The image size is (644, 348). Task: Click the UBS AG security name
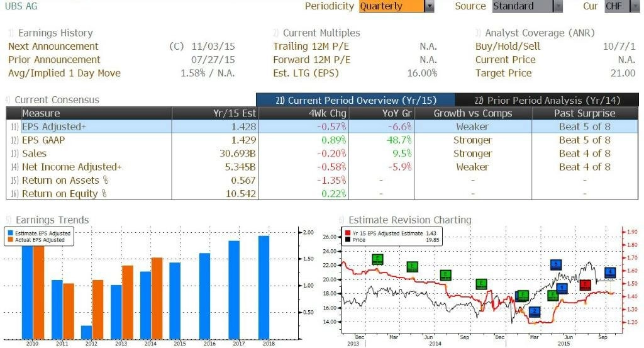click(21, 6)
